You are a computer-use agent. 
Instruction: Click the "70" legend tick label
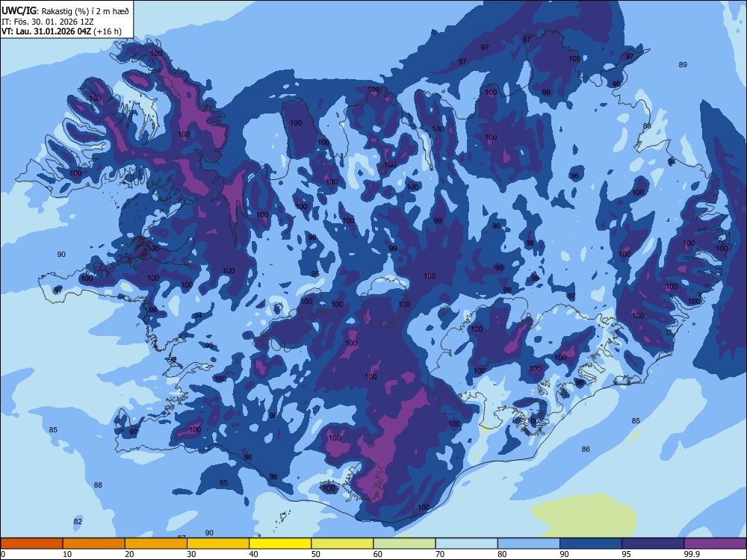pyautogui.click(x=440, y=554)
